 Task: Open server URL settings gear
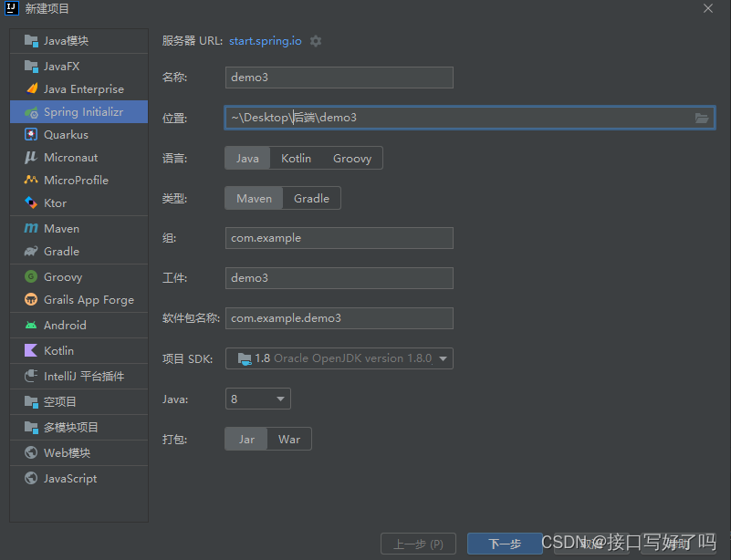pyautogui.click(x=316, y=41)
